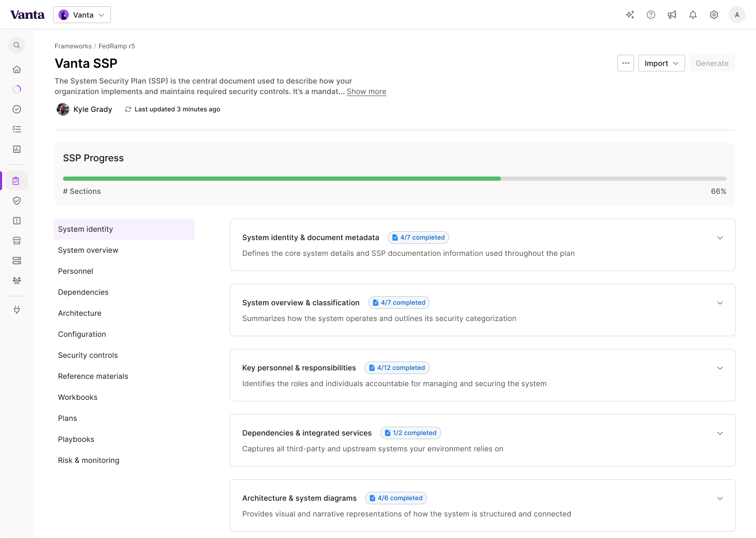Open the help question mark icon
Screen dimensions: 756x538
click(x=651, y=15)
